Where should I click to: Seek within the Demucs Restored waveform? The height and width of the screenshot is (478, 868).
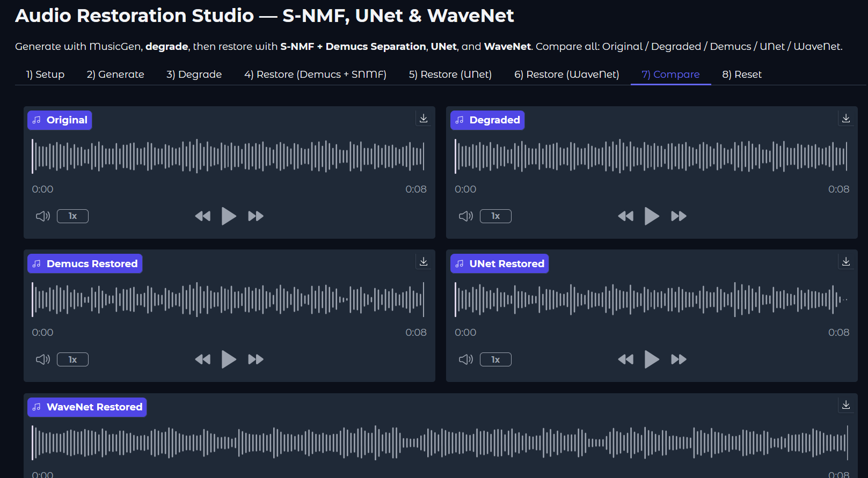(228, 299)
